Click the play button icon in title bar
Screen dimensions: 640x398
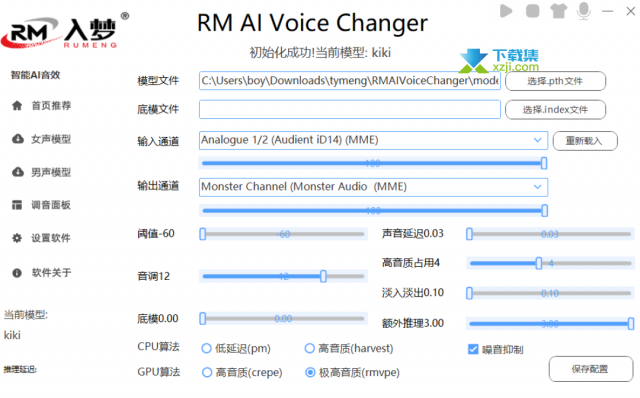[506, 11]
